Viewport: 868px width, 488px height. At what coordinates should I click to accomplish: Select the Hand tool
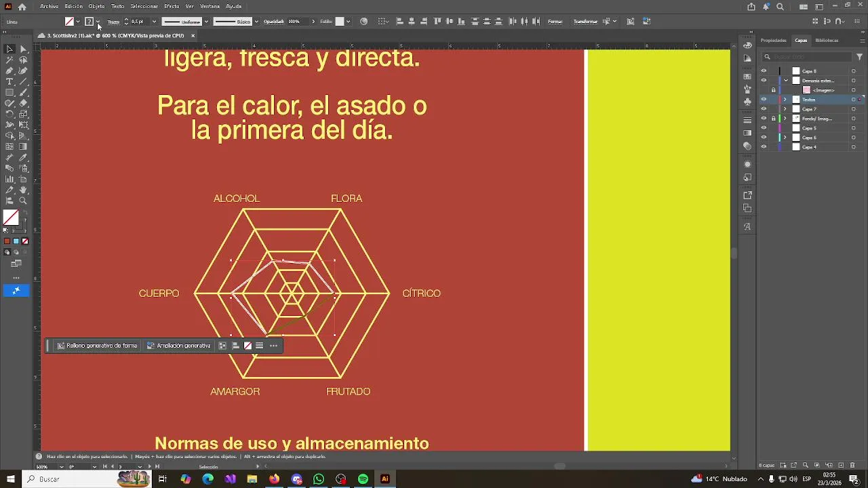[x=23, y=190]
